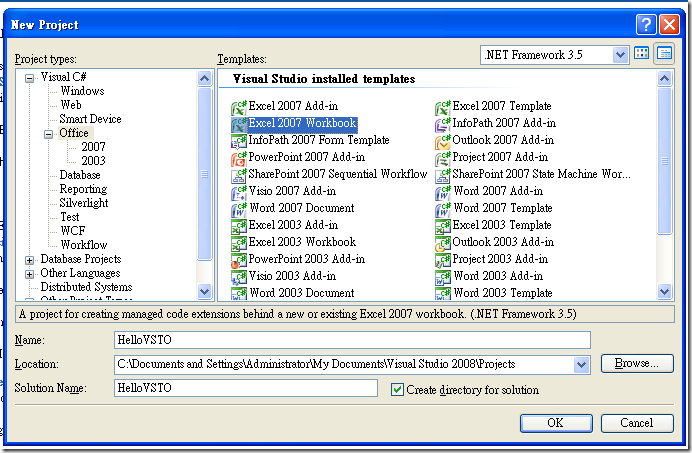Click the OK button
Image resolution: width=692 pixels, height=453 pixels.
click(556, 423)
